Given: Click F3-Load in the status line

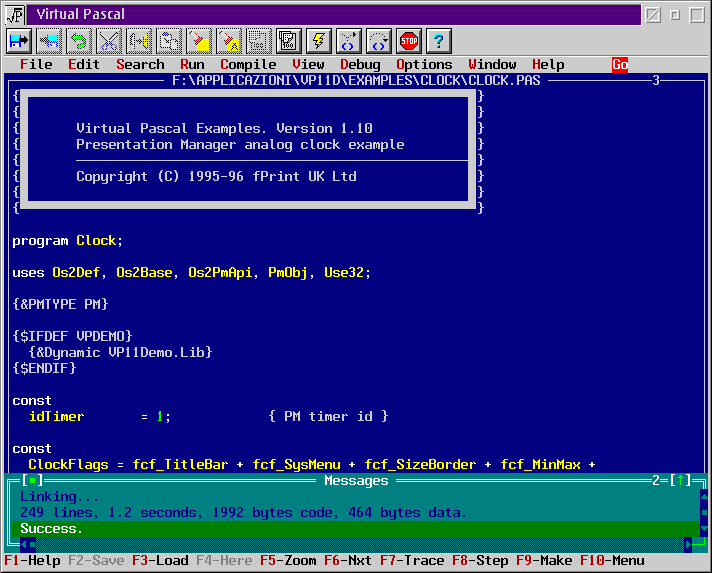Looking at the screenshot, I should click(x=160, y=561).
